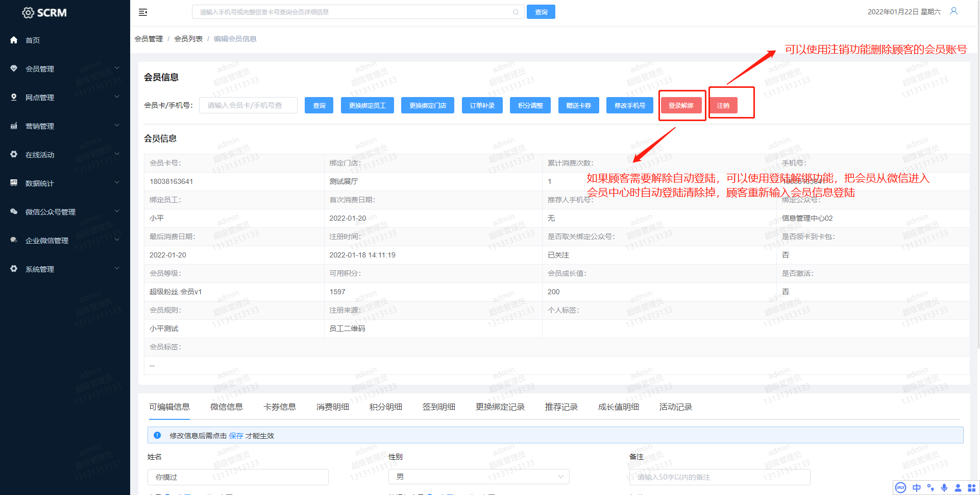Click the home icon beside 首页

[x=14, y=40]
